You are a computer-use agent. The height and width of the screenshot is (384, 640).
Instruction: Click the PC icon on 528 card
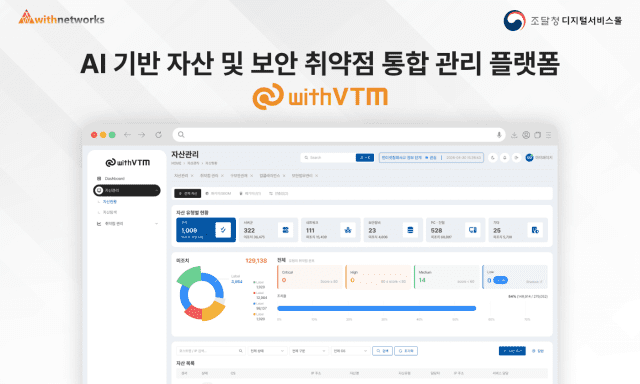pos(473,230)
